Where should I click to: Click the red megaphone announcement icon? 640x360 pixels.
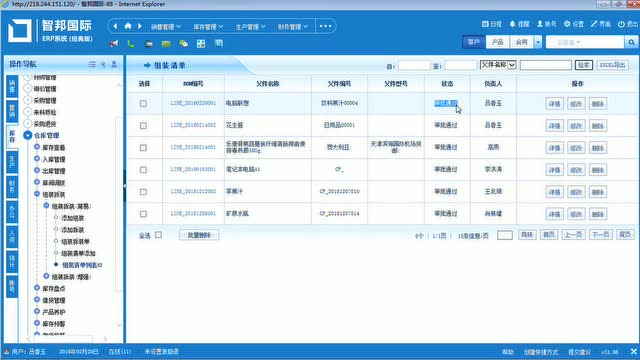tap(114, 44)
